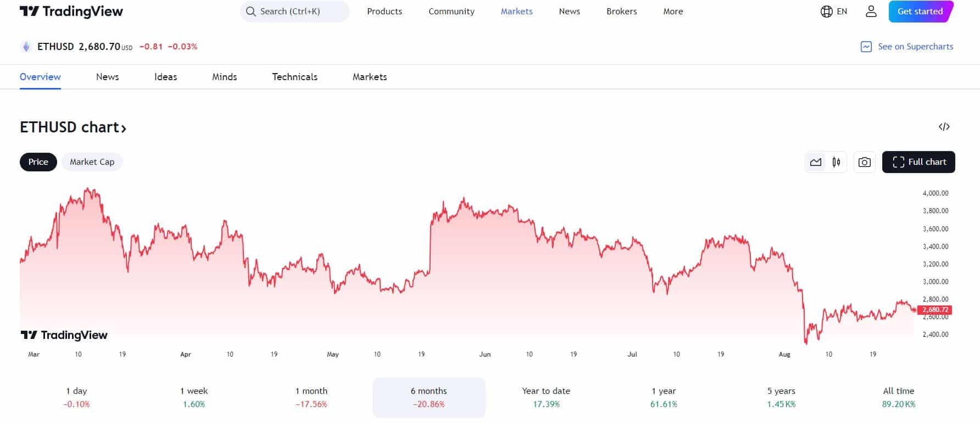
Task: Click the TradingView logo in header
Action: tap(71, 12)
